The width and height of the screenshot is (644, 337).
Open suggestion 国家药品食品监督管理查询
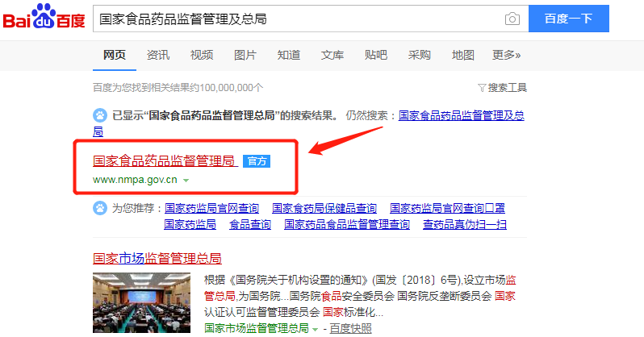point(347,224)
